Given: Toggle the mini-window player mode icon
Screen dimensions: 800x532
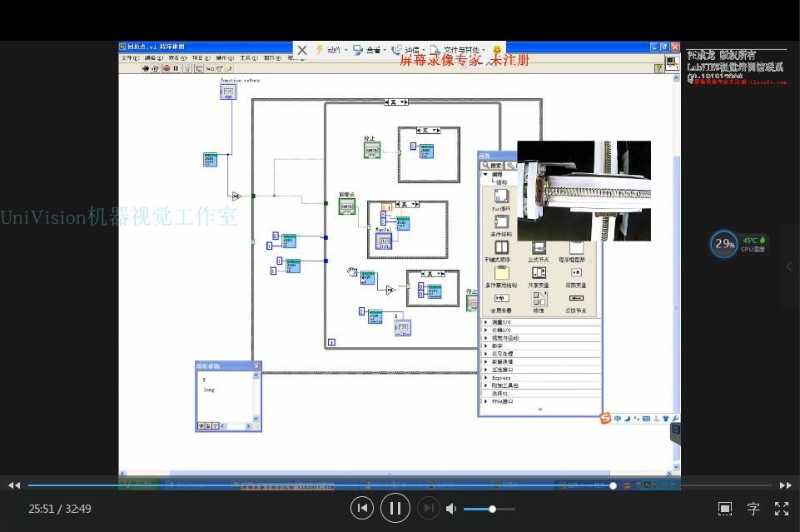Looking at the screenshot, I should [725, 509].
